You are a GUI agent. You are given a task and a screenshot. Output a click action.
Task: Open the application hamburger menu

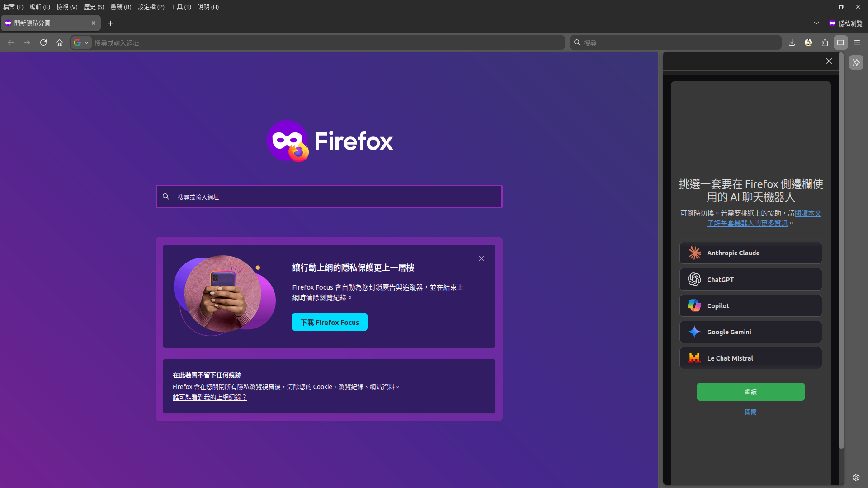tap(857, 42)
